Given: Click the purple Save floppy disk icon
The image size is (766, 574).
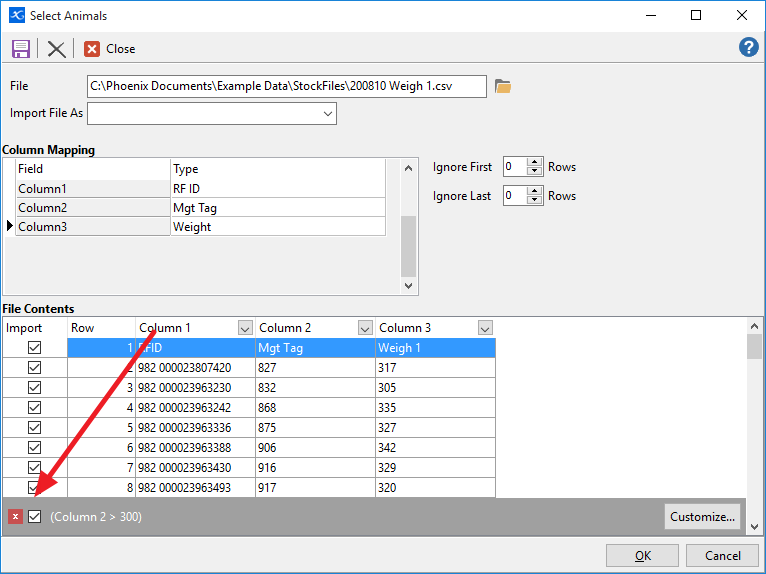Looking at the screenshot, I should pyautogui.click(x=21, y=49).
